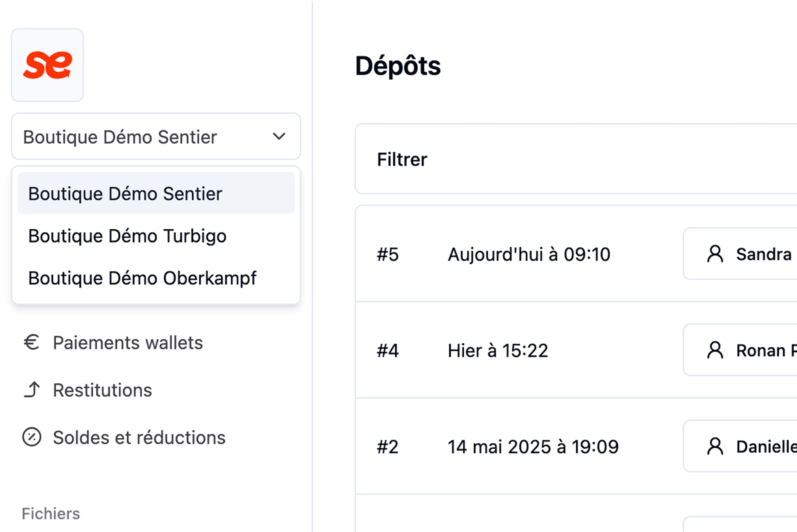Click the percent icon for Soldes et réductions
Screen dimensions: 797x532
point(32,437)
